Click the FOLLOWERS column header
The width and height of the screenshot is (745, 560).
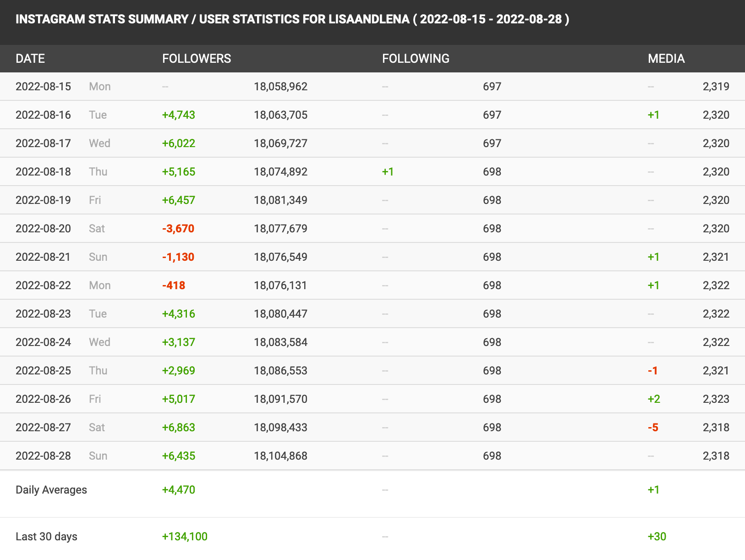[197, 59]
